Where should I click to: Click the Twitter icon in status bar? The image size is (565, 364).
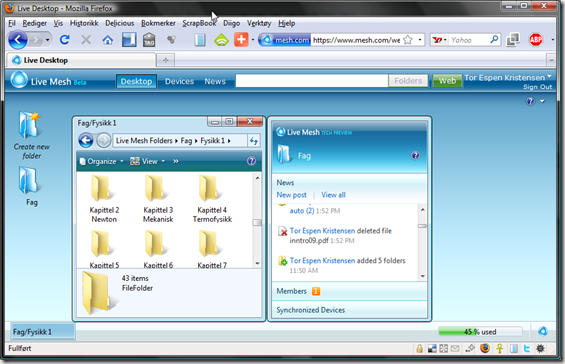click(527, 349)
